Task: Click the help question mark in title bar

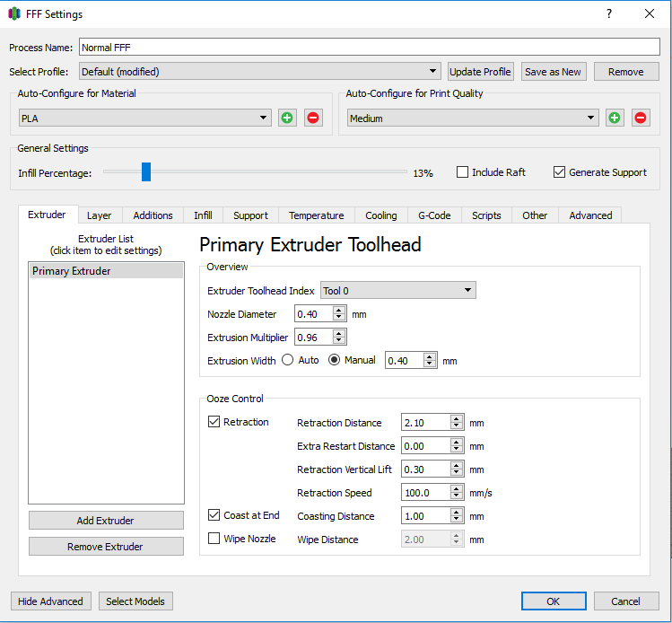Action: pyautogui.click(x=609, y=13)
